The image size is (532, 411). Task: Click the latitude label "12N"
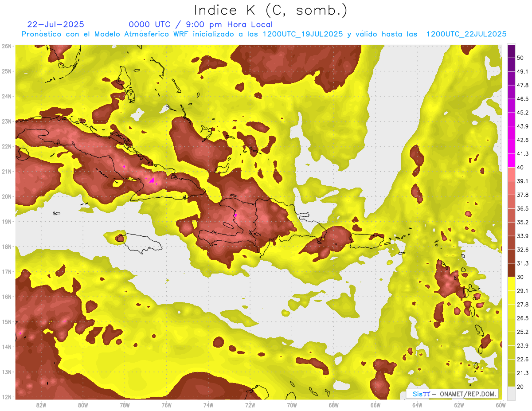click(x=7, y=397)
